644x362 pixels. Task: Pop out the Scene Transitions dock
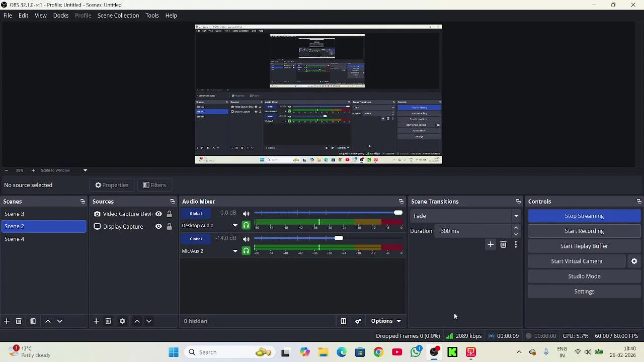[518, 202]
